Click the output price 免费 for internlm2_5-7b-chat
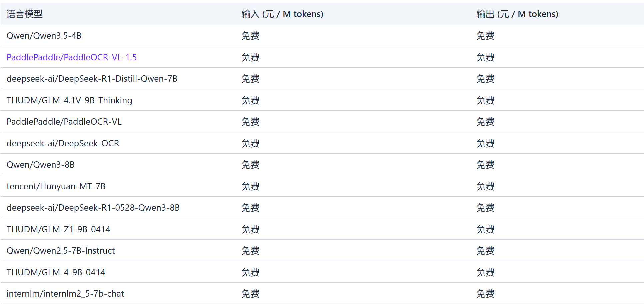 485,294
